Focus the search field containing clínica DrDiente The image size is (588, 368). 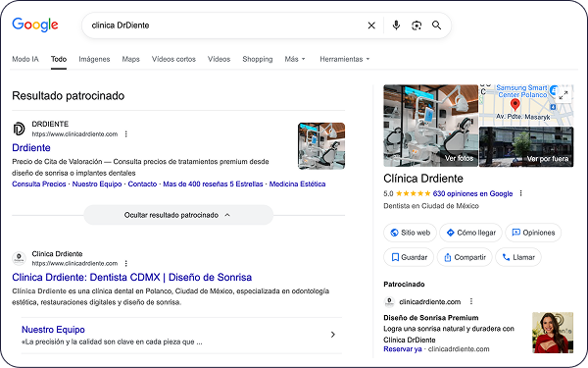225,26
